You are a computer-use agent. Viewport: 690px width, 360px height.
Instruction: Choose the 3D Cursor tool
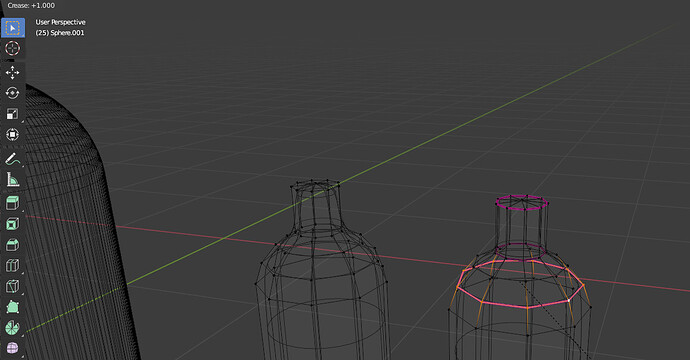click(12, 48)
